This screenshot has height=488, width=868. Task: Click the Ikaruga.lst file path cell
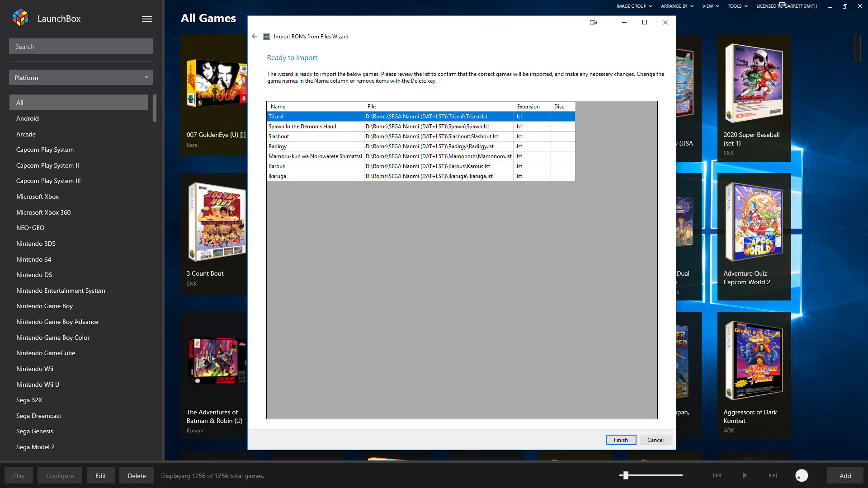[x=439, y=176]
